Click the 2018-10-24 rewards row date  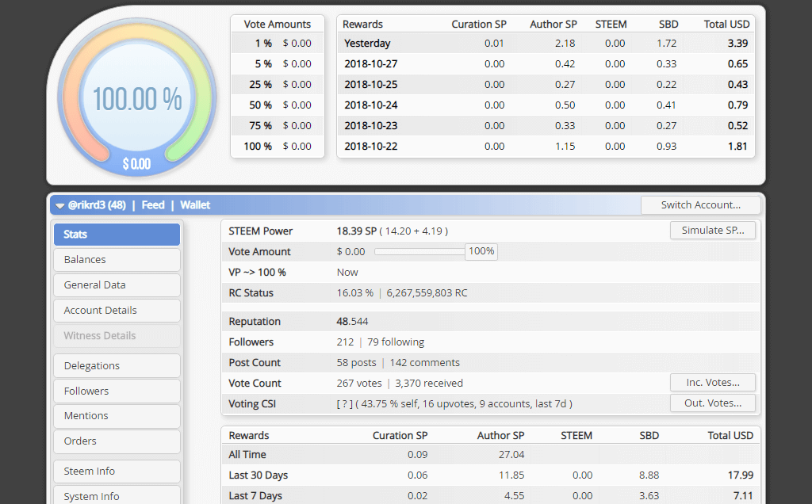coord(371,105)
